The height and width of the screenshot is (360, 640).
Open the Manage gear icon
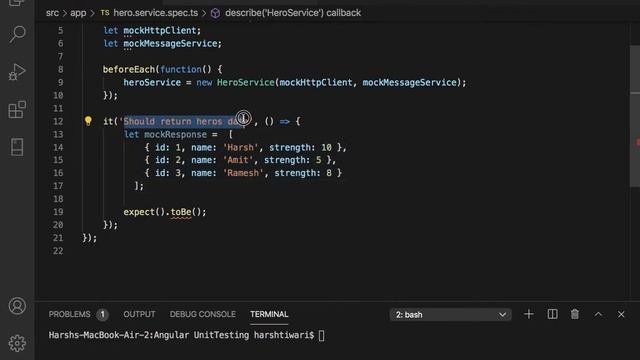pos(17,343)
